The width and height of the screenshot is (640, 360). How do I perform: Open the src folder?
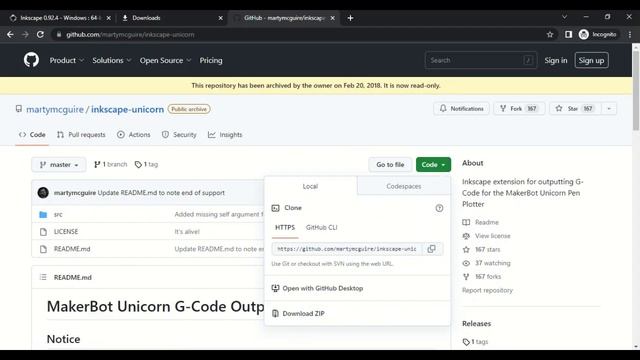[58, 214]
